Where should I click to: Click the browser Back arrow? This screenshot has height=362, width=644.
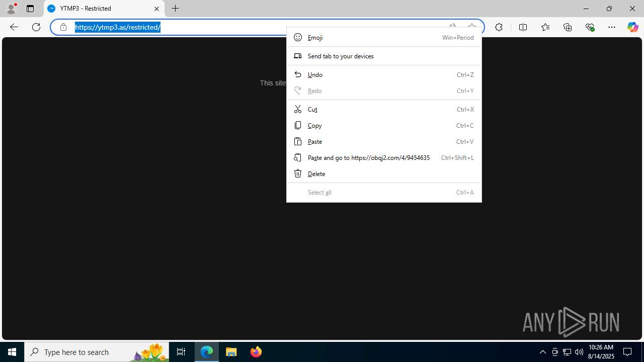(x=14, y=27)
